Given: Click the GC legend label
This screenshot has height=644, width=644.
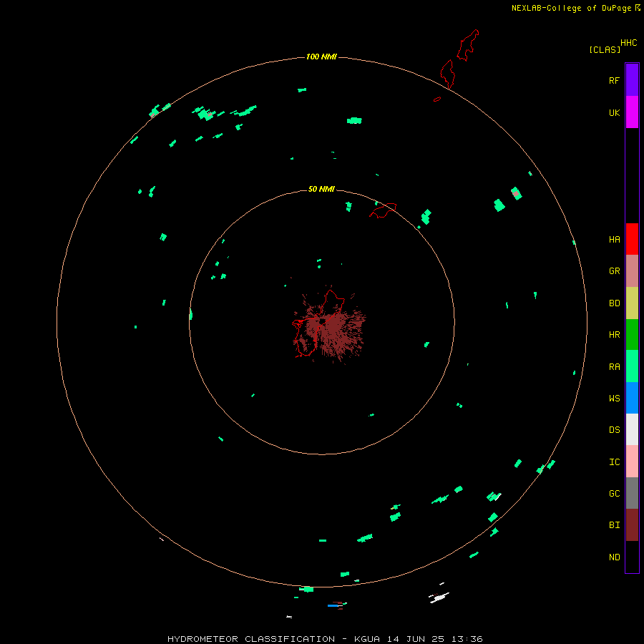Looking at the screenshot, I should pyautogui.click(x=614, y=493).
